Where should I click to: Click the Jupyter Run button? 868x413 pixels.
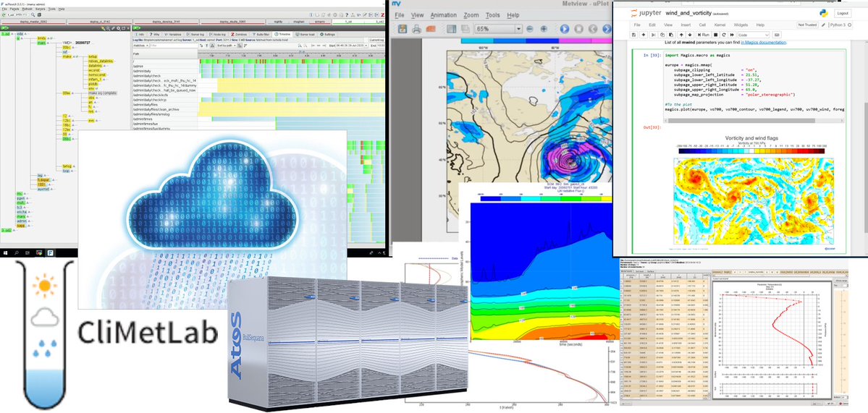click(704, 35)
